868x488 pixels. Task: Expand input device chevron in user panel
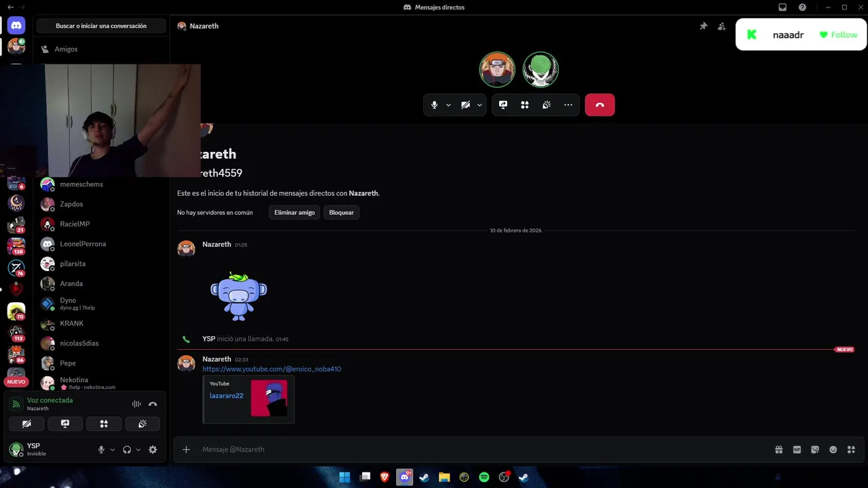coord(113,449)
